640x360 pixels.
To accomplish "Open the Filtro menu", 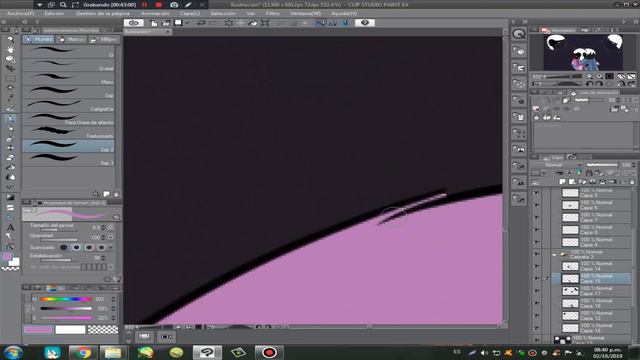I will tap(272, 13).
